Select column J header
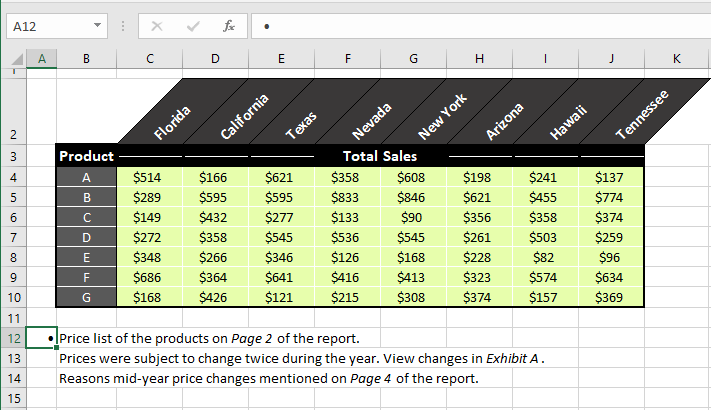The image size is (711, 410). click(x=611, y=59)
